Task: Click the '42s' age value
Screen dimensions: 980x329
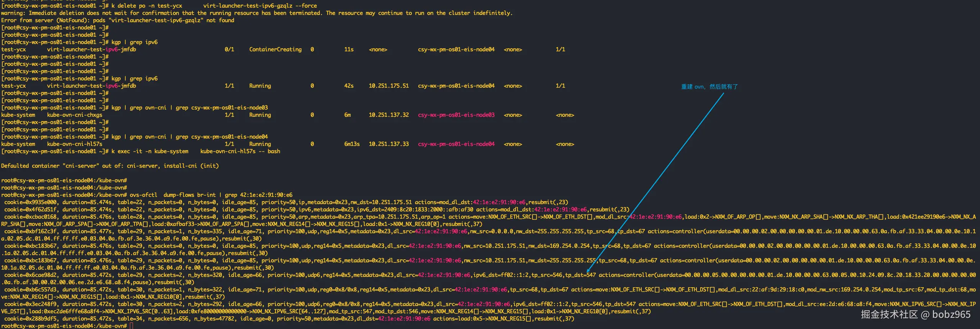Action: [x=349, y=86]
